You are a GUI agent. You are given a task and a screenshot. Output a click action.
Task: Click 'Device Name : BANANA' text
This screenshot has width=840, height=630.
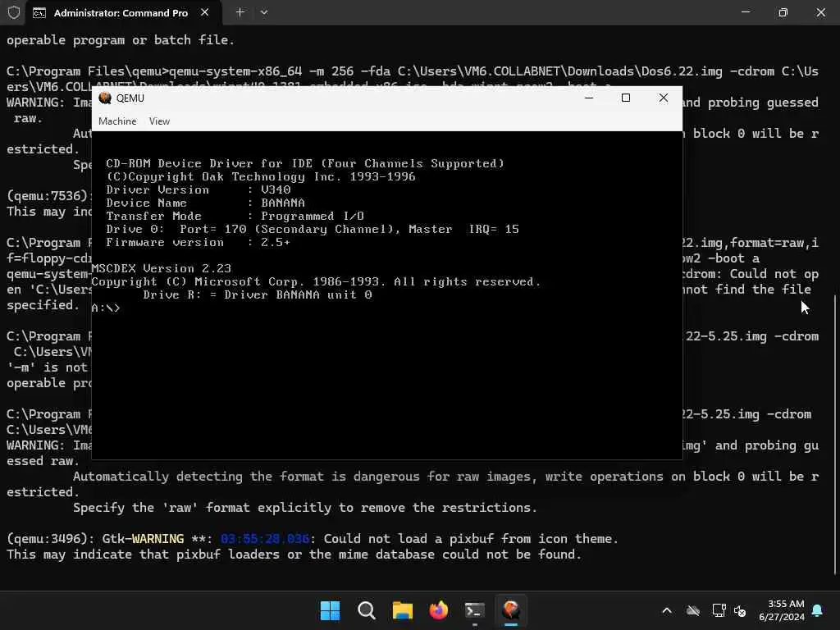[x=205, y=203]
